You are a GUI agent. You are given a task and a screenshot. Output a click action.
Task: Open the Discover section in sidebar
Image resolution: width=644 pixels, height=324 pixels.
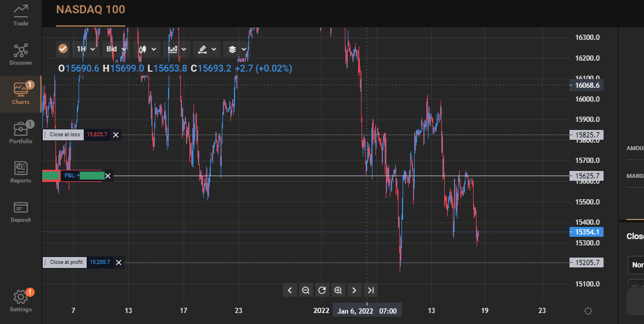pyautogui.click(x=21, y=54)
